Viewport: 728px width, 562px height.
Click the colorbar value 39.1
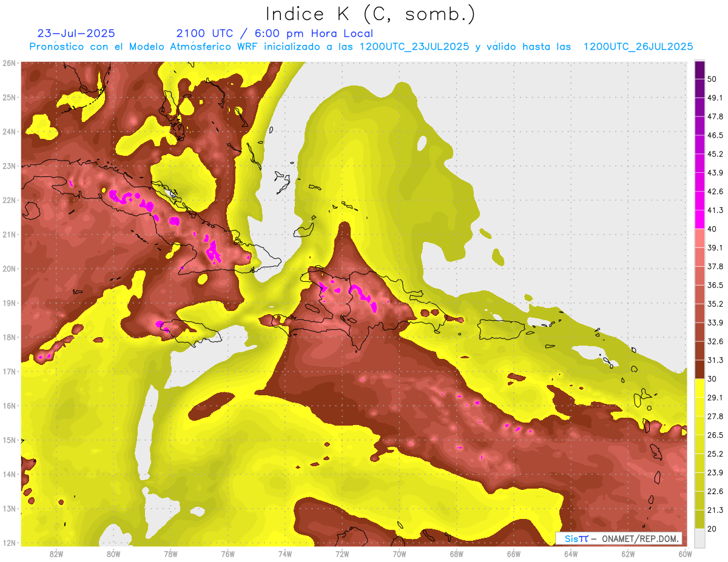(x=715, y=248)
